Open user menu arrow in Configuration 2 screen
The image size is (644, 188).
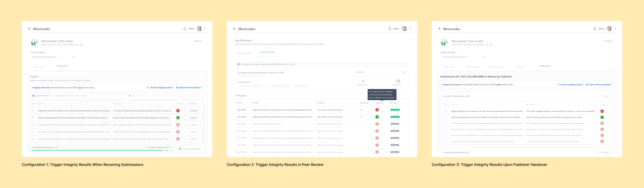(410, 29)
